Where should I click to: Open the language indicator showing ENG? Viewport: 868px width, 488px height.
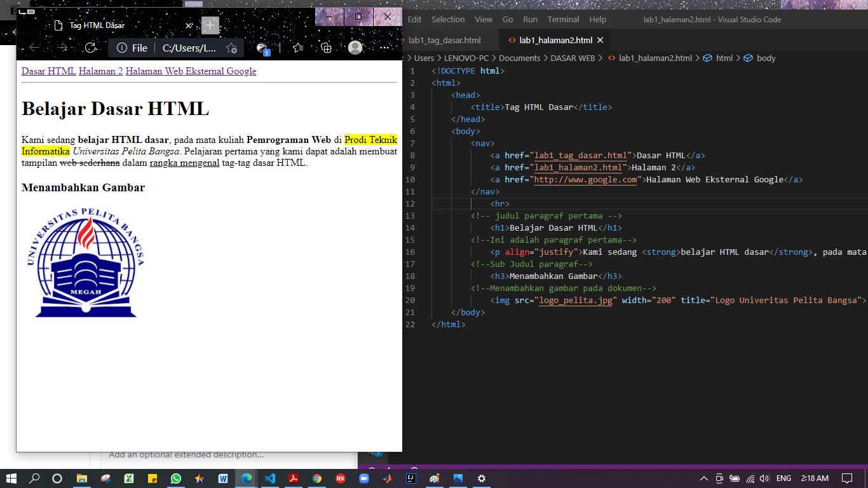point(783,478)
